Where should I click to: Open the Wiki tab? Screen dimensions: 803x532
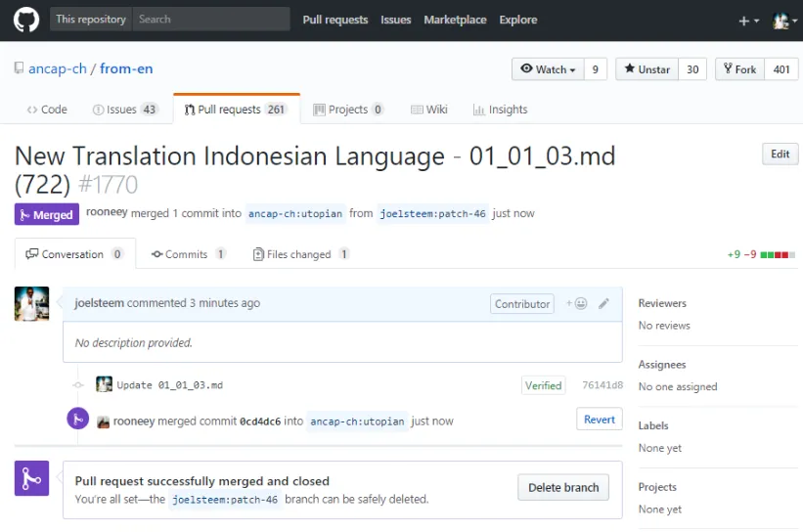click(429, 110)
